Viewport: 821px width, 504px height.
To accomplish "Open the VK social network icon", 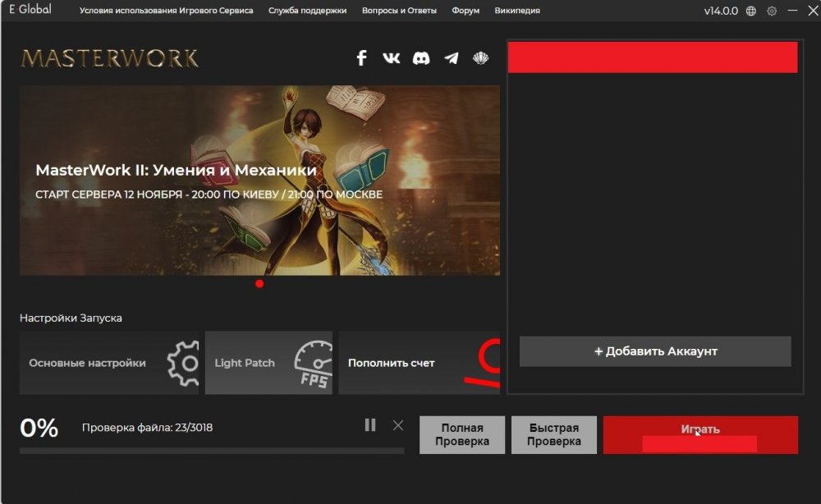I will 392,58.
